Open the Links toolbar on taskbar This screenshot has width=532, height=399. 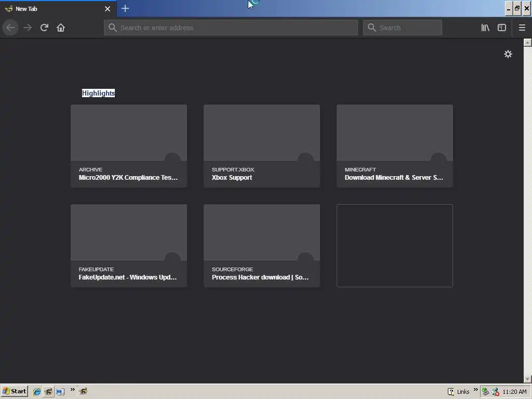(x=463, y=392)
